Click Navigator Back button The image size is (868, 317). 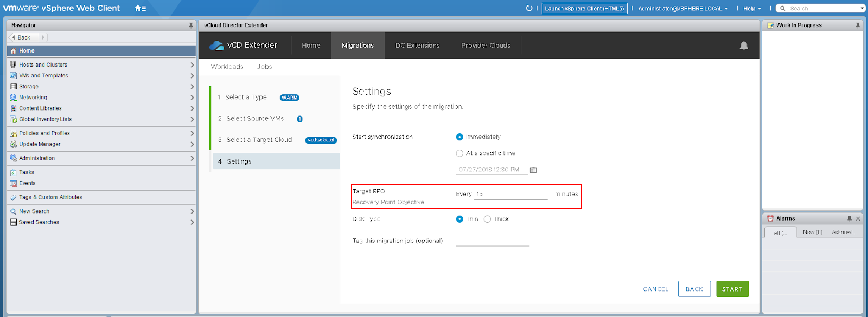coord(24,37)
